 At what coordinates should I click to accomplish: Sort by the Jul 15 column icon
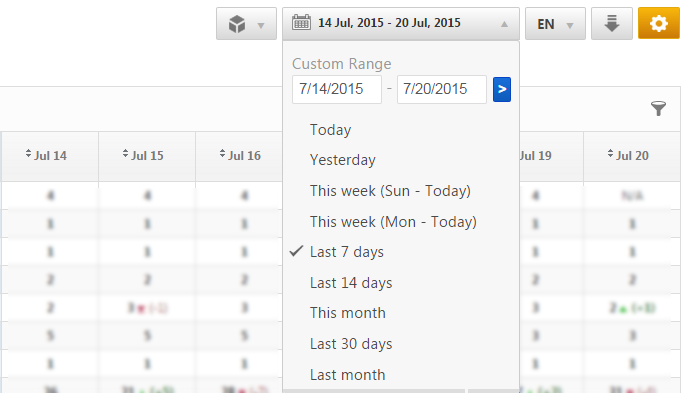coord(125,154)
